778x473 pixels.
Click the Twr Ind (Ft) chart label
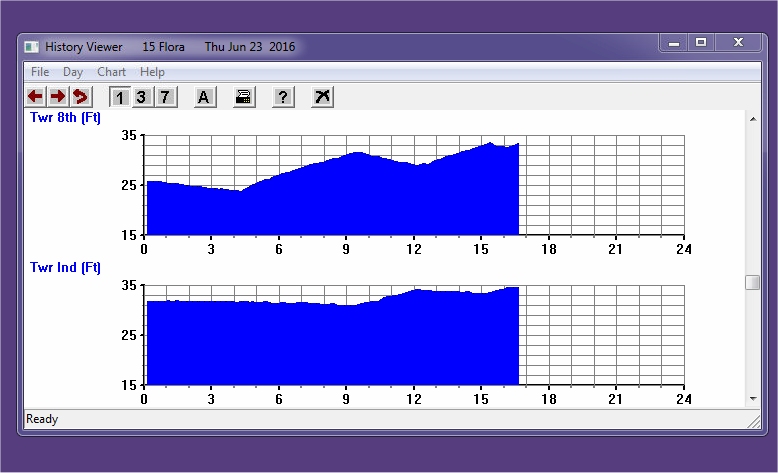pos(65,268)
